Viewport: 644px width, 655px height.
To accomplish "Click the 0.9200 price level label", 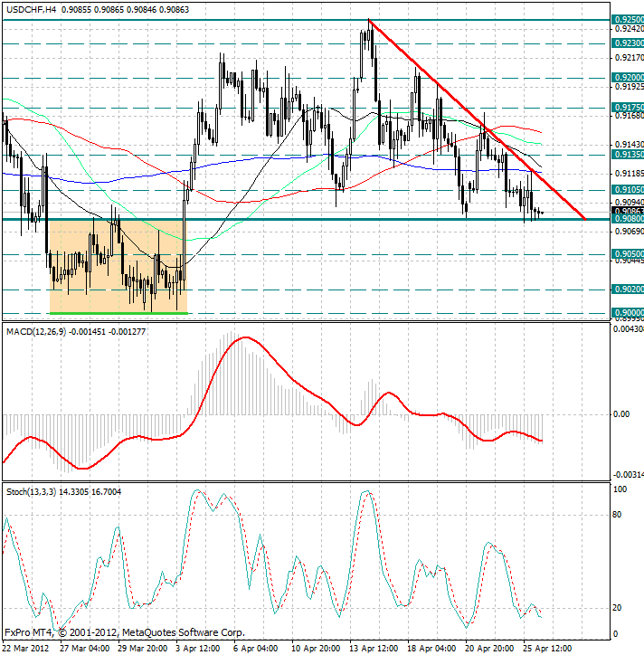I will point(628,78).
